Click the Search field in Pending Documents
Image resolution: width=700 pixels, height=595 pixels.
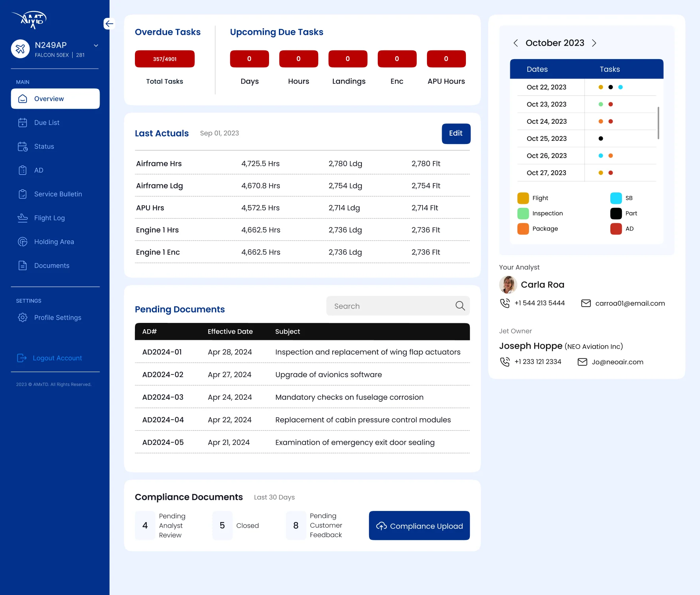click(x=391, y=306)
